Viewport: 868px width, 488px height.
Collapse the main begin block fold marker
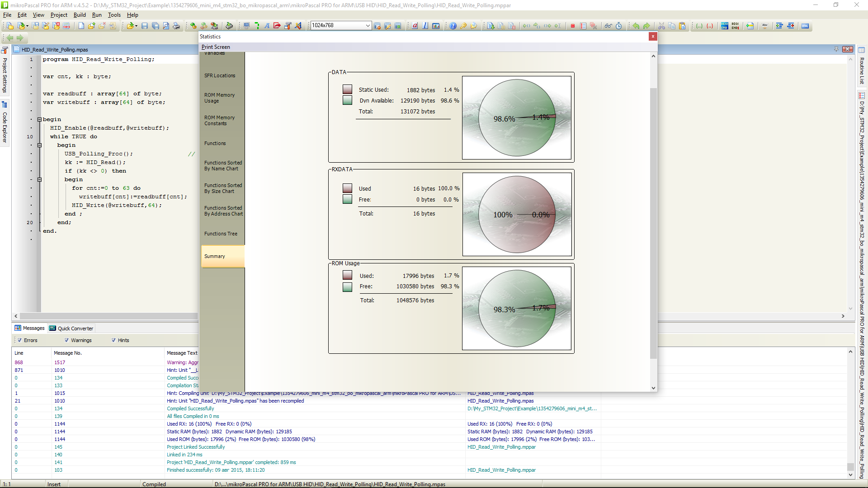point(39,120)
